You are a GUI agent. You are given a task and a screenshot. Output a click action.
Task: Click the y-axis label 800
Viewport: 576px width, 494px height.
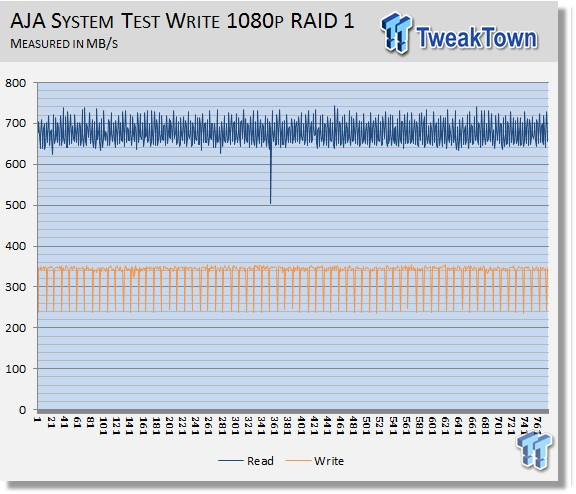tap(16, 83)
